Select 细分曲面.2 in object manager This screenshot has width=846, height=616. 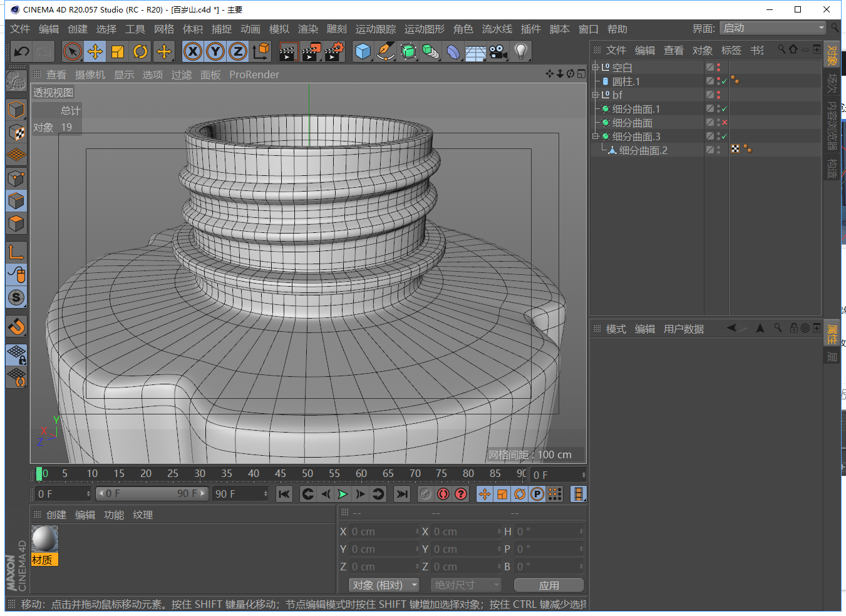pyautogui.click(x=643, y=150)
